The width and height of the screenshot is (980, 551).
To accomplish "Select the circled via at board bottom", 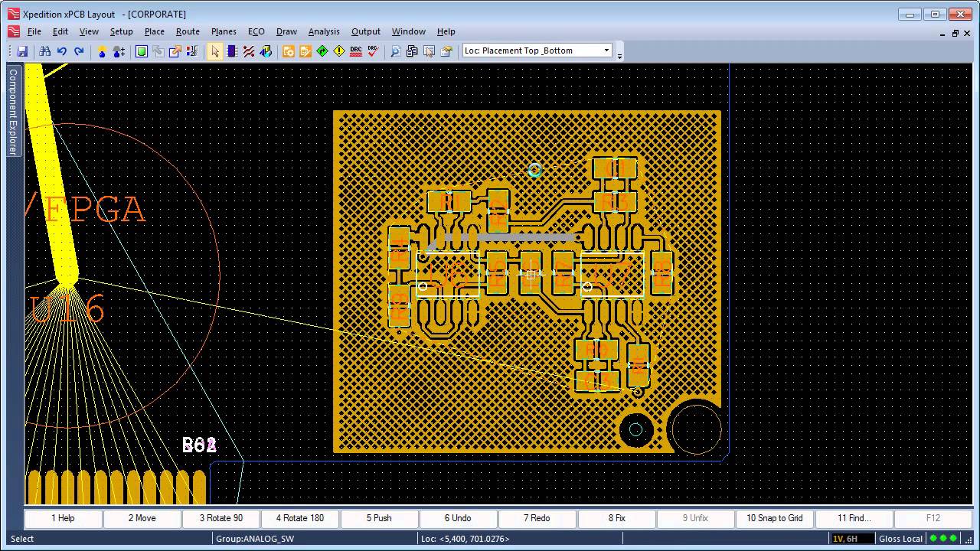I will click(x=635, y=430).
